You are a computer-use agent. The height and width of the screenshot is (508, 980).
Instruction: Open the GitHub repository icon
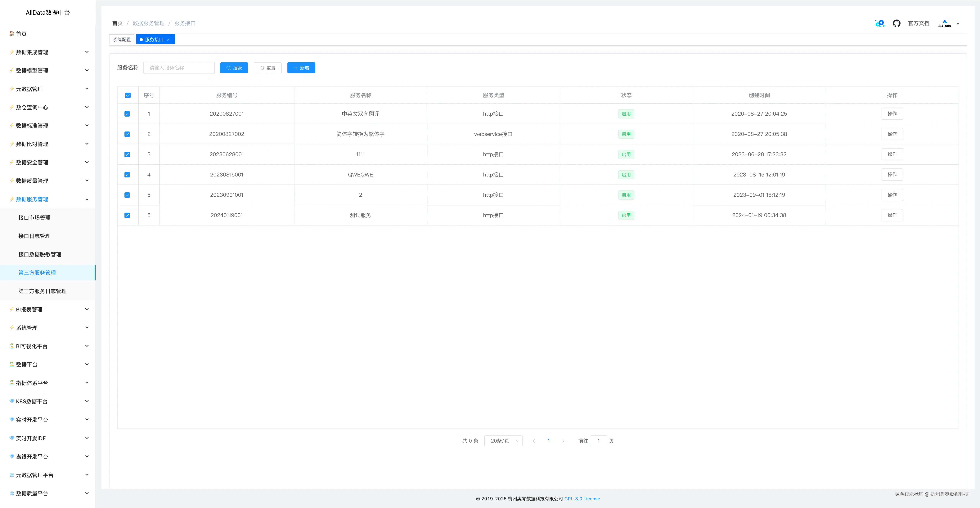click(896, 23)
